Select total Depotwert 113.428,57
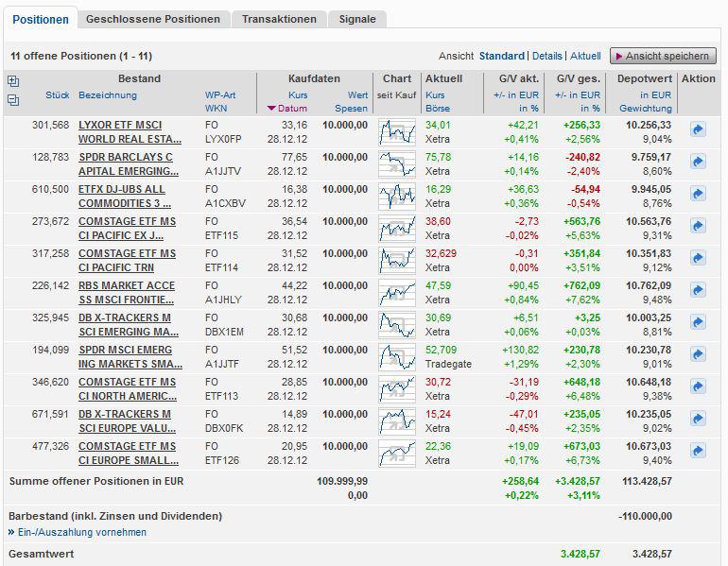Viewport: 728px width, 566px height. click(x=647, y=481)
